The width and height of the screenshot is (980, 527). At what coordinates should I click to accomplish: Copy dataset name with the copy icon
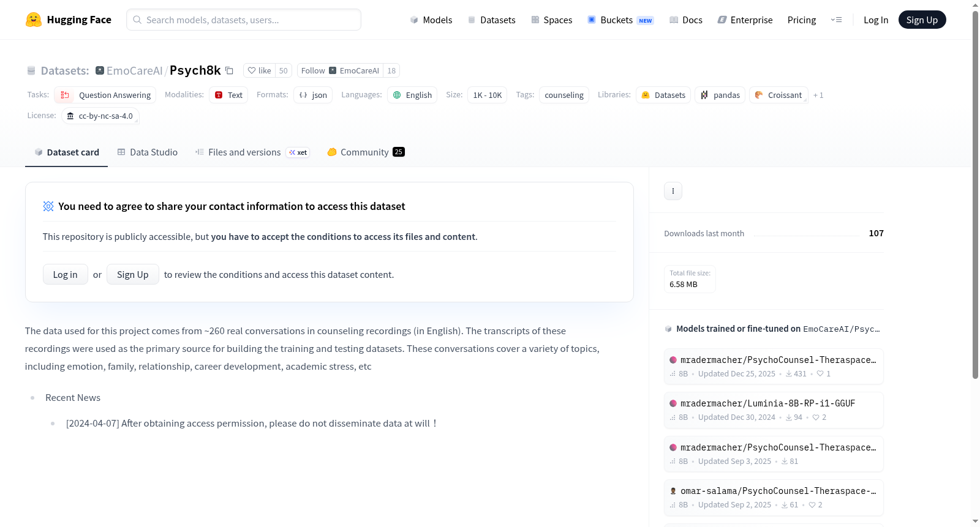[x=230, y=70]
